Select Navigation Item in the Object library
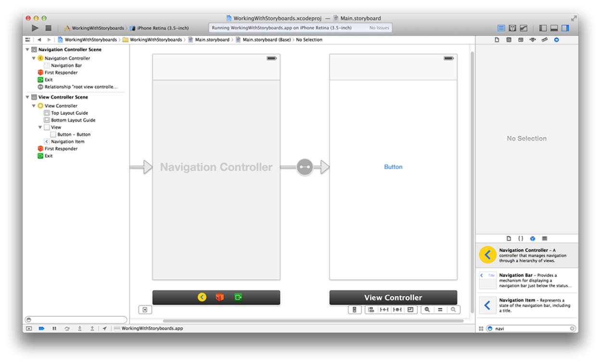Screen dimensions: 601x364 coord(527,305)
